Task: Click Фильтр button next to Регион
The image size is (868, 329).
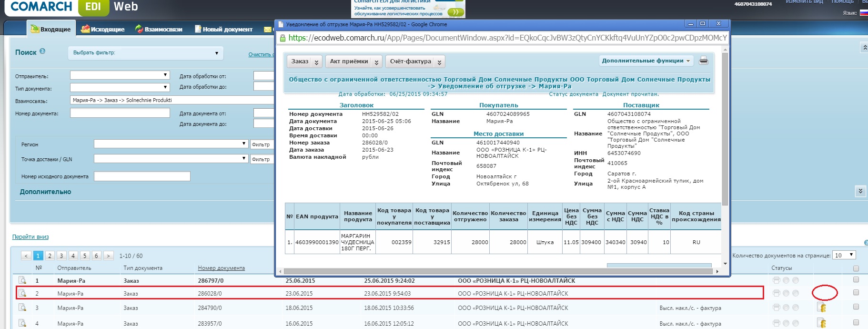Action: 262,144
